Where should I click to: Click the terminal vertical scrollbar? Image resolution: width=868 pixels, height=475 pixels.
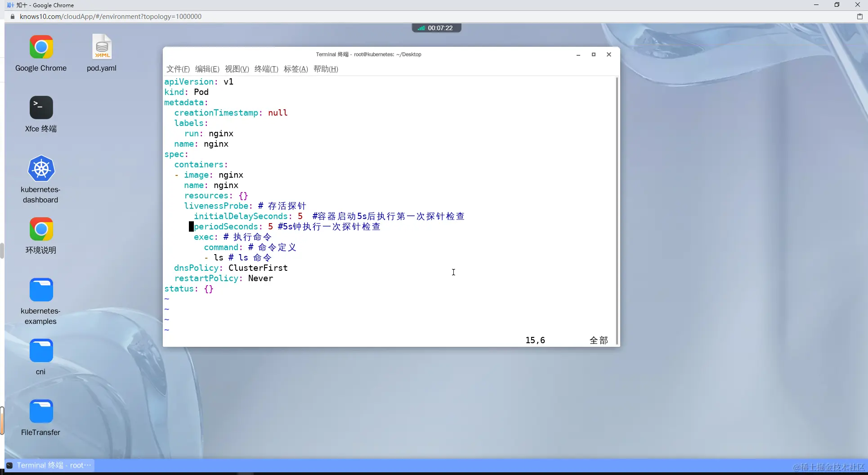[617, 210]
